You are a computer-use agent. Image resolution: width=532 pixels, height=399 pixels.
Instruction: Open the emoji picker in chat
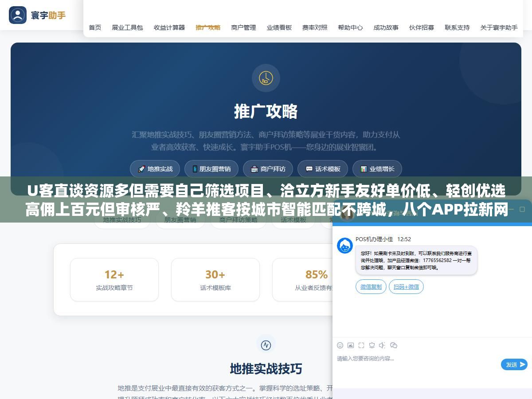coord(340,345)
